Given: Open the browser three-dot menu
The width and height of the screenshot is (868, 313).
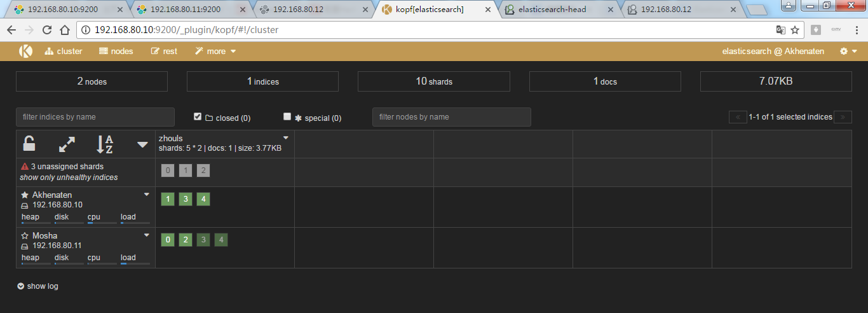Looking at the screenshot, I should pyautogui.click(x=857, y=30).
